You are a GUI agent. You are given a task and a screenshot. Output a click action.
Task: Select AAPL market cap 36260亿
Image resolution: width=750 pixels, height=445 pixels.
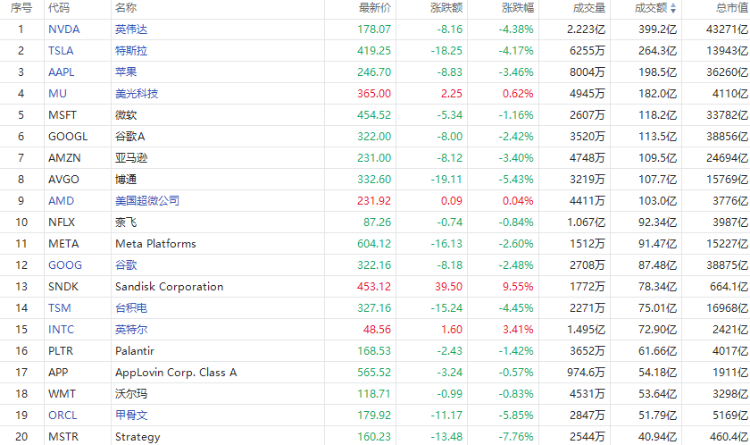tap(727, 72)
